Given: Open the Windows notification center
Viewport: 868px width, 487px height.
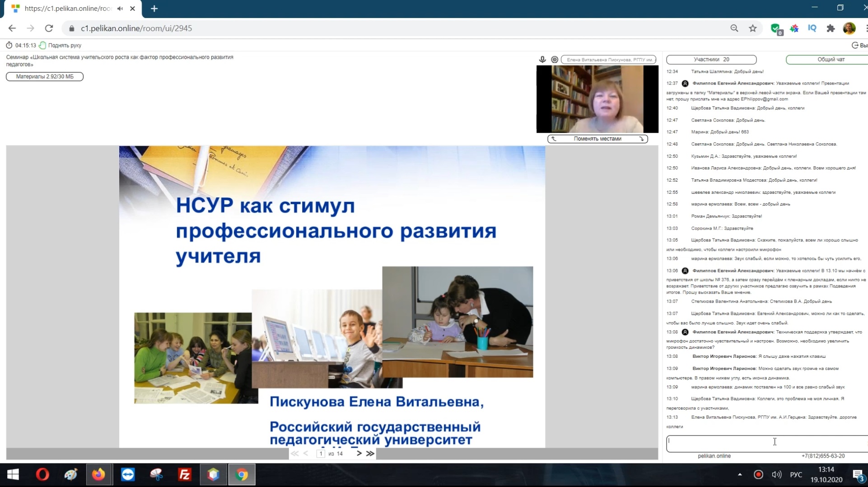Looking at the screenshot, I should tap(858, 475).
